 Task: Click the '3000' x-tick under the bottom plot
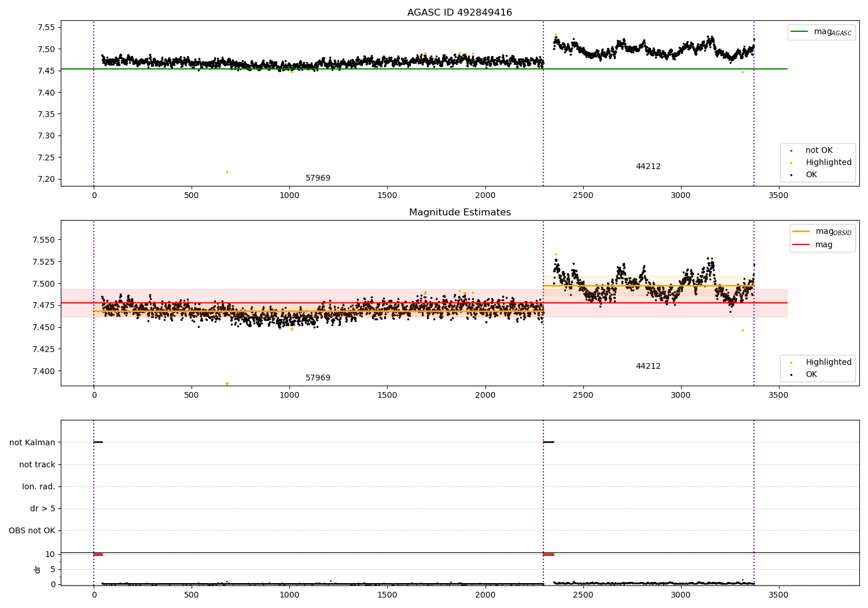(x=681, y=595)
